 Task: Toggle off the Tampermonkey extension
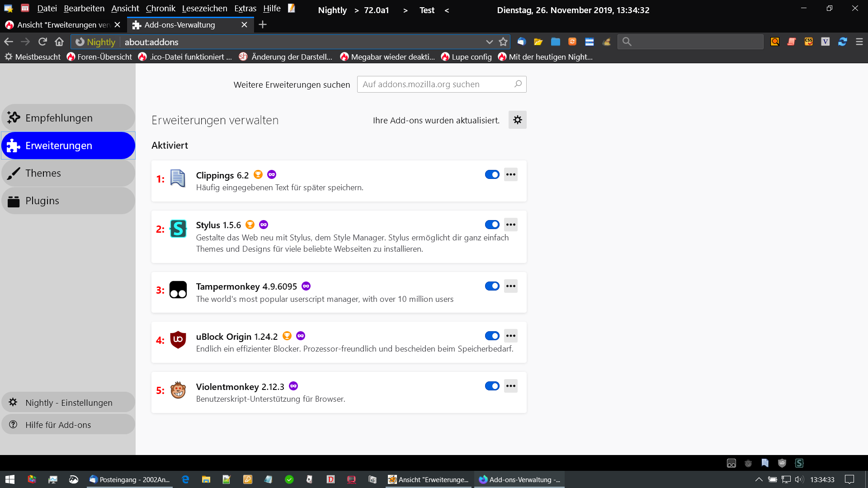pos(492,286)
